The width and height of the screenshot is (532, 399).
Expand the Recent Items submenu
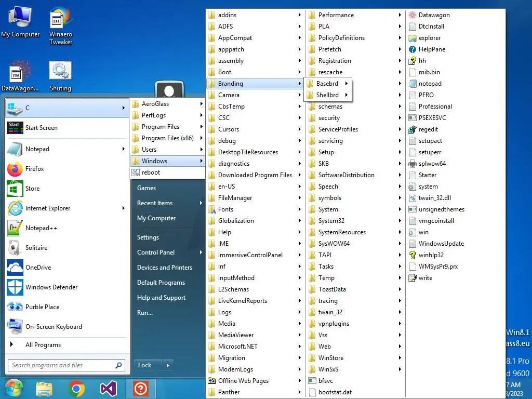click(x=201, y=203)
